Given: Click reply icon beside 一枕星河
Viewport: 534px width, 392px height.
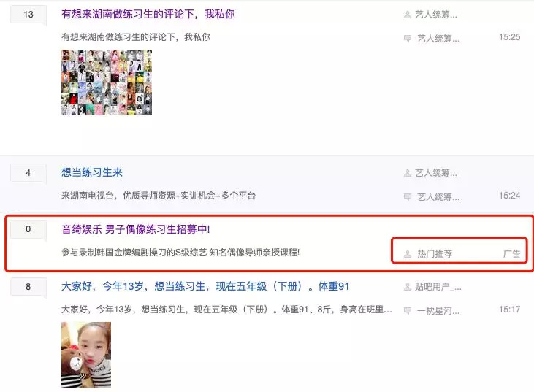Looking at the screenshot, I should (408, 310).
